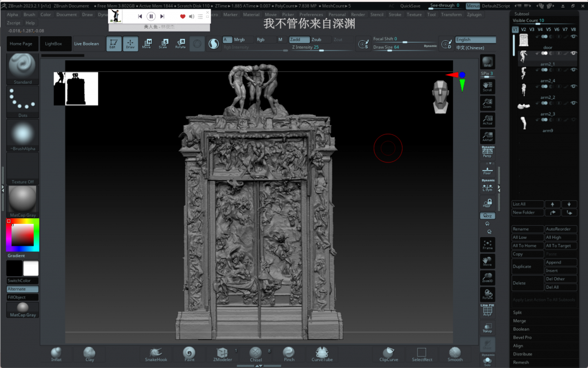Pick the SnakeHook brush

[x=156, y=353]
